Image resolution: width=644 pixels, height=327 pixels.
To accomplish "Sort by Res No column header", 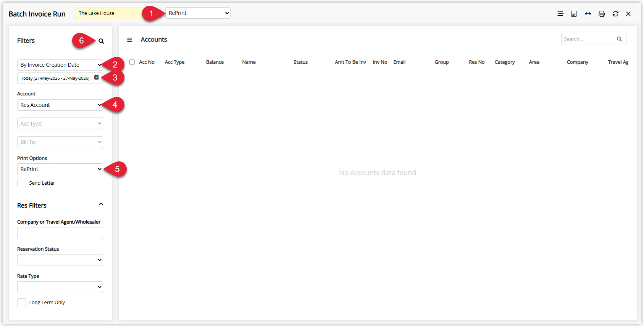I will click(x=477, y=62).
